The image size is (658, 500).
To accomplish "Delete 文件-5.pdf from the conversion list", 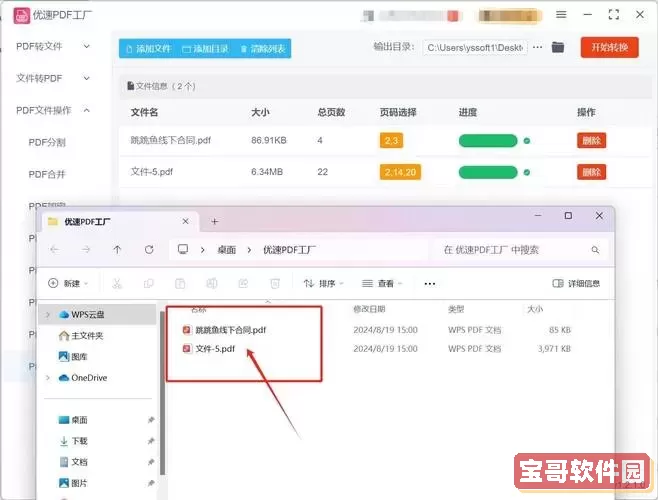I will pyautogui.click(x=591, y=172).
